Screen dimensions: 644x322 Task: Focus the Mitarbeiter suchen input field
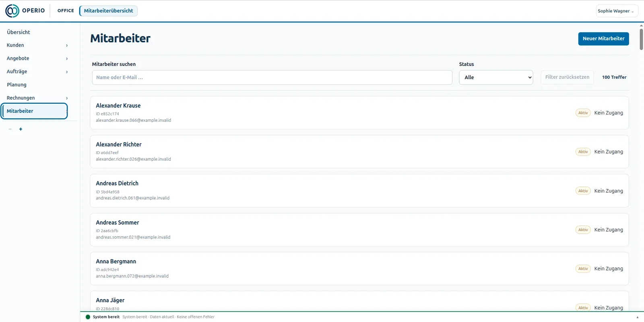pos(272,77)
